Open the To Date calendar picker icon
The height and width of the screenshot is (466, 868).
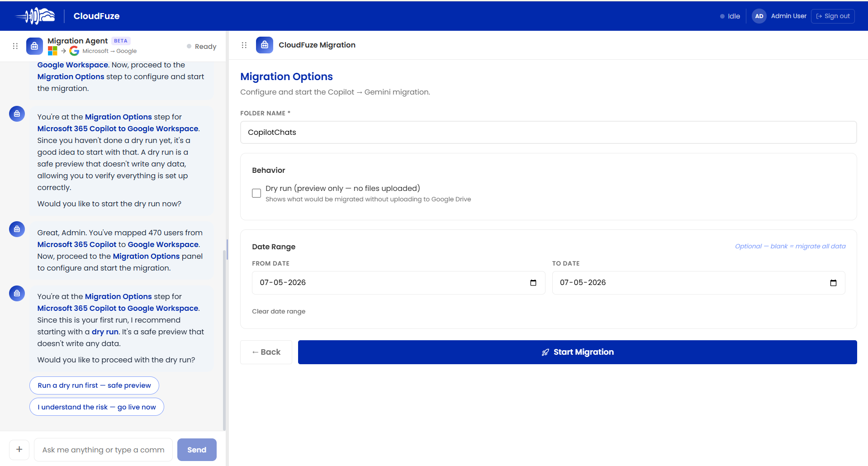pos(833,283)
